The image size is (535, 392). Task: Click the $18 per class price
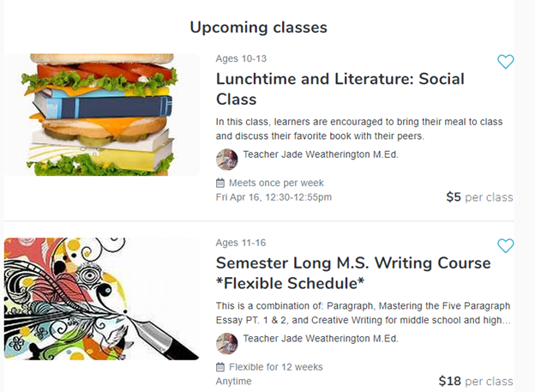[475, 381]
